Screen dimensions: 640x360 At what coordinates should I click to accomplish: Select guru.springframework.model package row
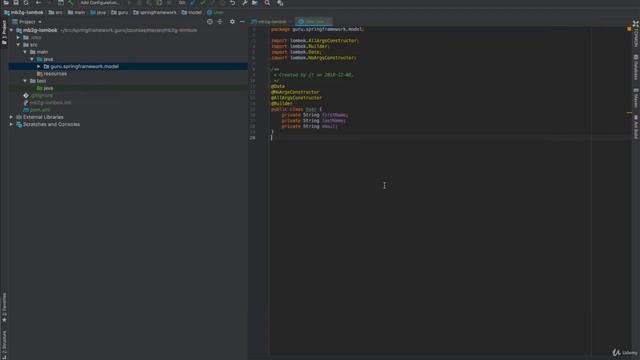point(128,66)
